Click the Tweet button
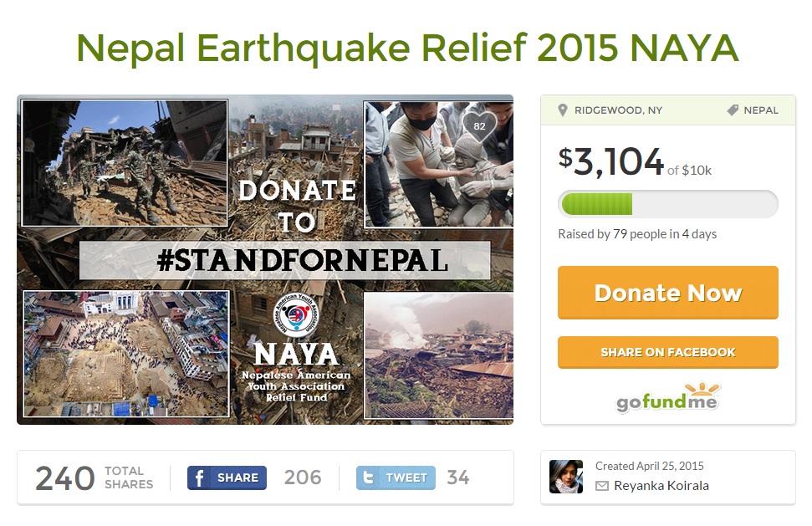812x526 pixels. [x=396, y=477]
